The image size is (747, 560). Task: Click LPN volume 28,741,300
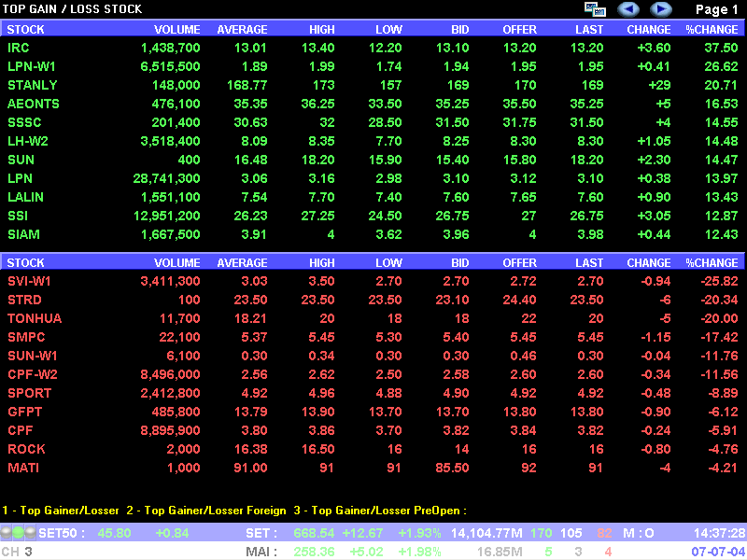[x=167, y=178]
